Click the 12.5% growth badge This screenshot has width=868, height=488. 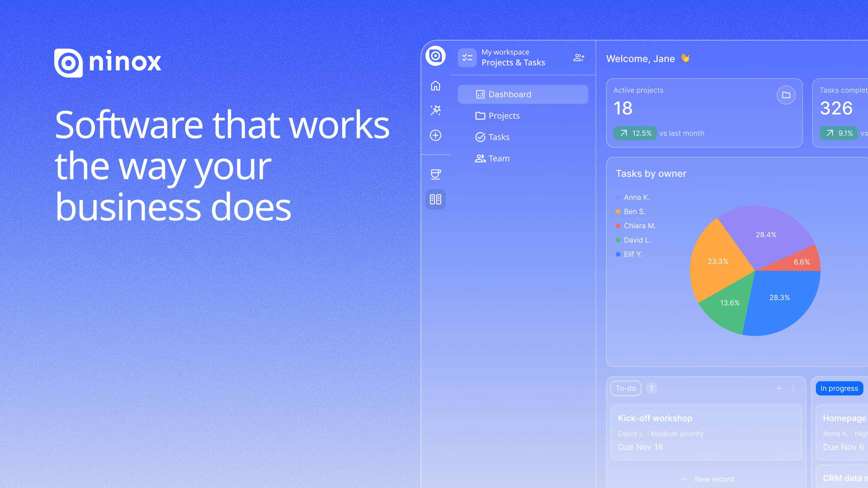(x=635, y=133)
